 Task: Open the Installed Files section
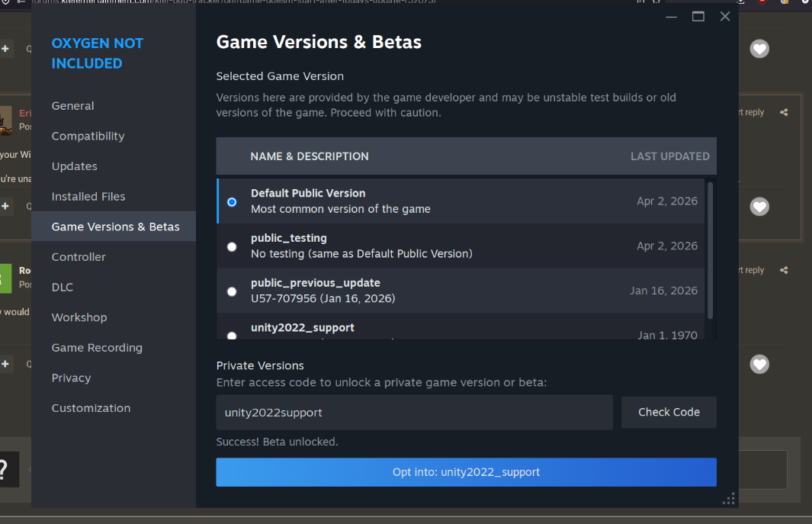tap(88, 197)
